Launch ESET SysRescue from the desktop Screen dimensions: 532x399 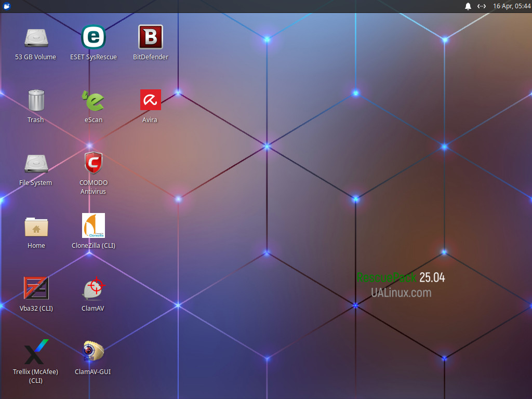coord(94,37)
